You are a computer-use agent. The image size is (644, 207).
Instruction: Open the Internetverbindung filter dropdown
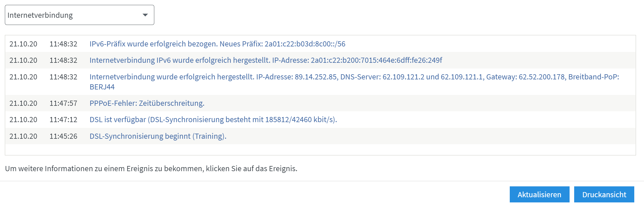(79, 15)
